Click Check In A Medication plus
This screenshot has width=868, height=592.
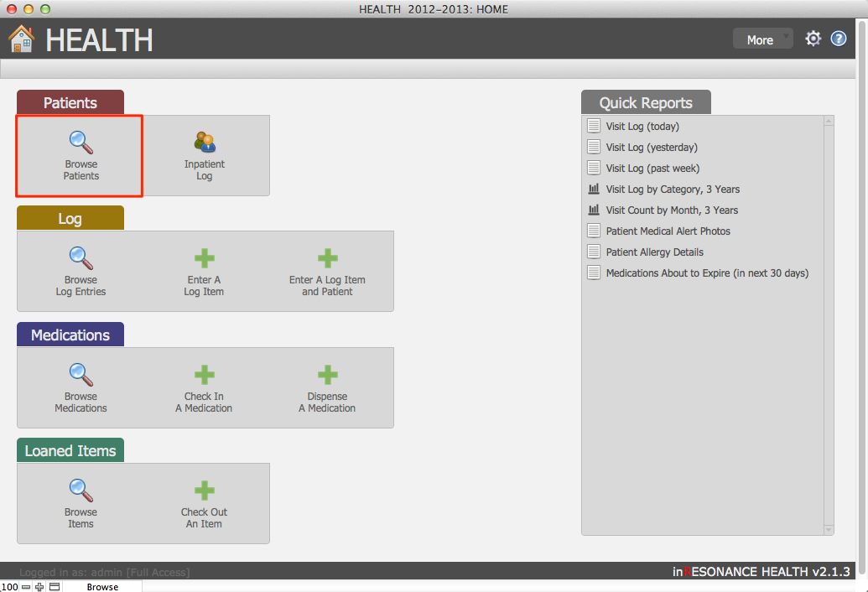(x=205, y=374)
